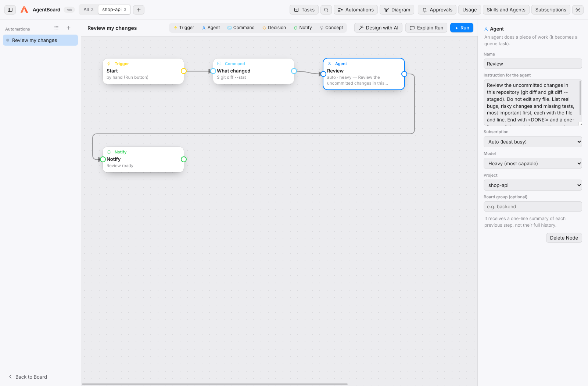Open Skills and Agents page
Screen dimensions: 588x386
pos(506,10)
